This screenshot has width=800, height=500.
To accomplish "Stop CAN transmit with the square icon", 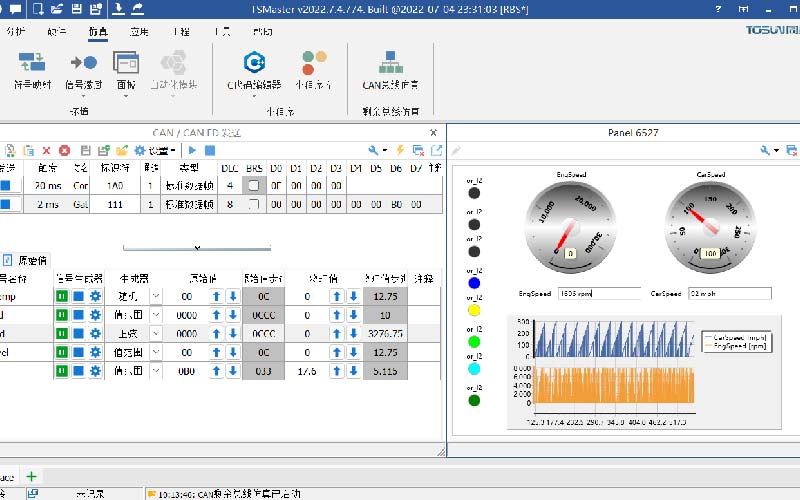I will [x=210, y=150].
